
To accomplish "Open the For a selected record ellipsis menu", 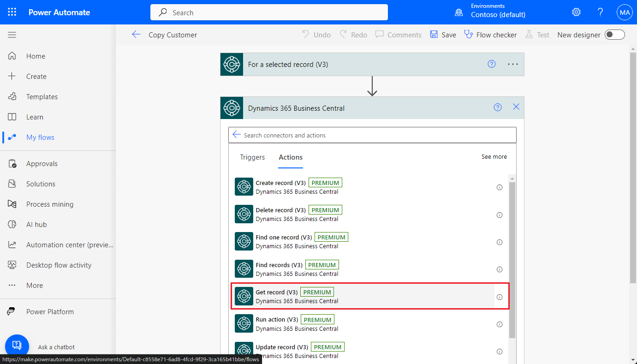I will 512,64.
